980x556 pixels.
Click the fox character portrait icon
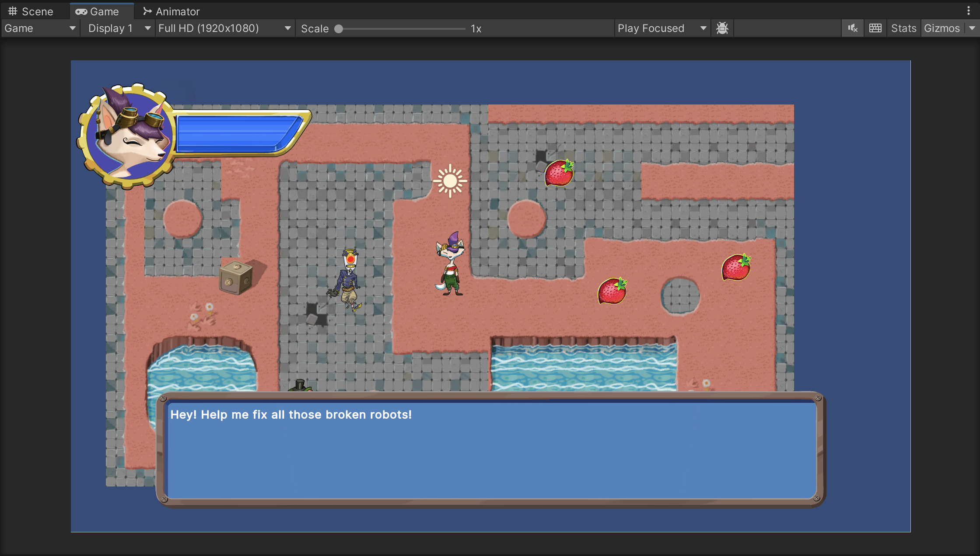point(127,136)
